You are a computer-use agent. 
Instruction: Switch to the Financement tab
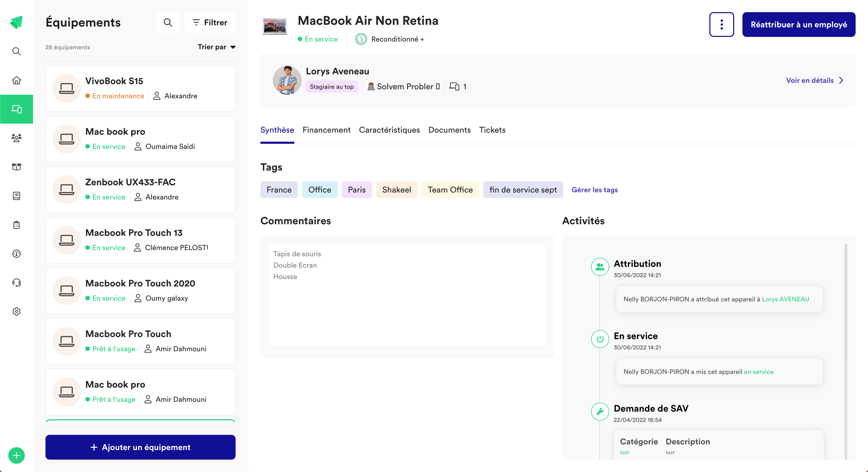tap(326, 130)
